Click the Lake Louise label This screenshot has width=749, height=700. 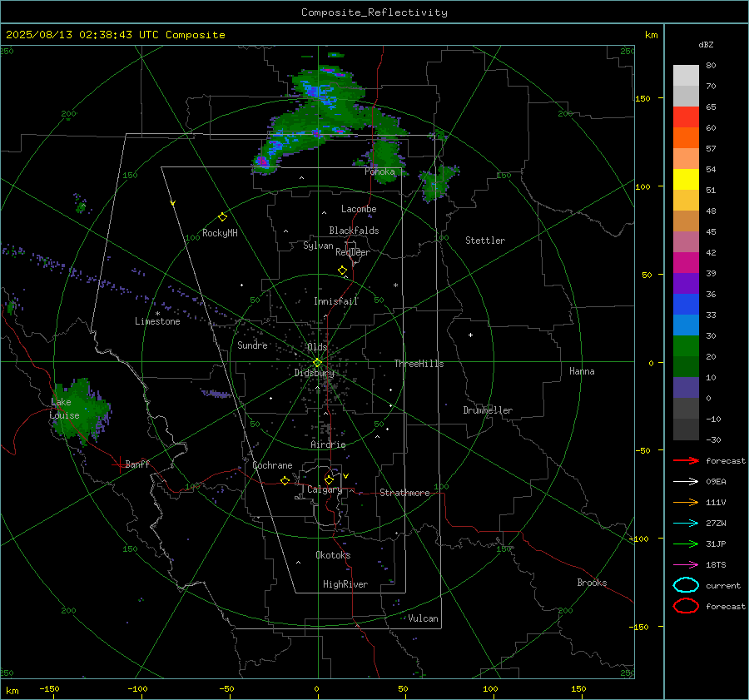64,409
